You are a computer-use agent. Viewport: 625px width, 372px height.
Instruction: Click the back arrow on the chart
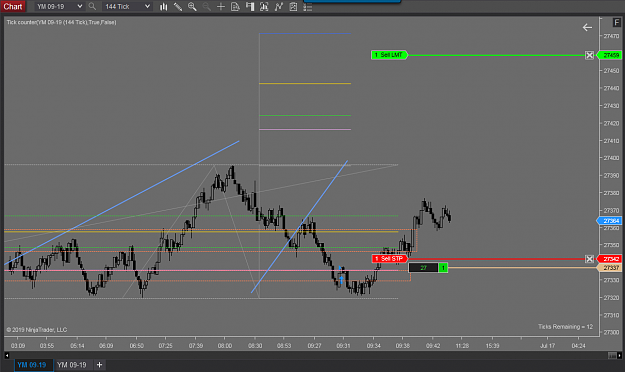coord(587,28)
